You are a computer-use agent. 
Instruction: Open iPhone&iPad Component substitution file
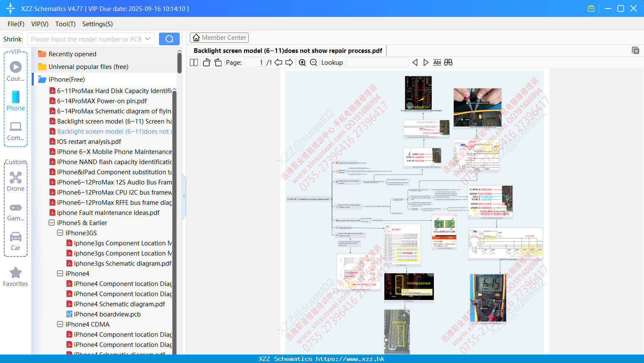[x=110, y=172]
